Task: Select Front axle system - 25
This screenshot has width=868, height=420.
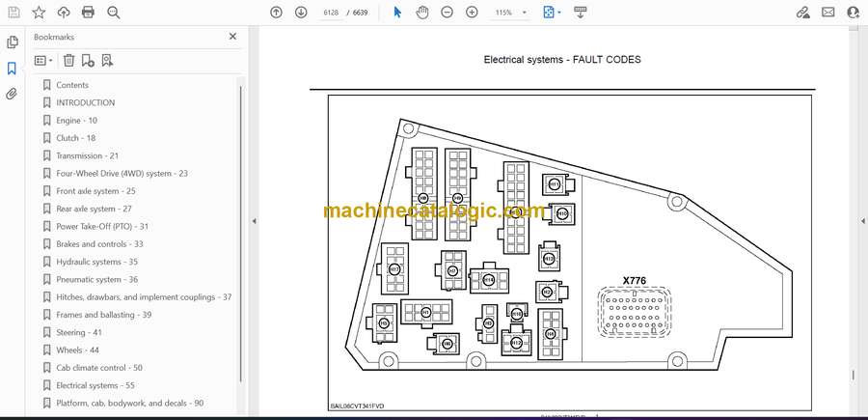Action: pos(95,191)
